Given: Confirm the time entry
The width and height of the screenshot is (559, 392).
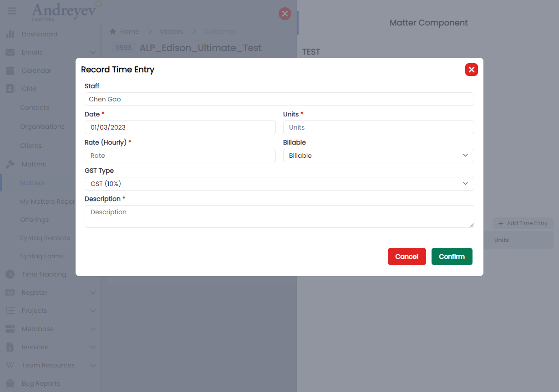Looking at the screenshot, I should click(x=452, y=256).
